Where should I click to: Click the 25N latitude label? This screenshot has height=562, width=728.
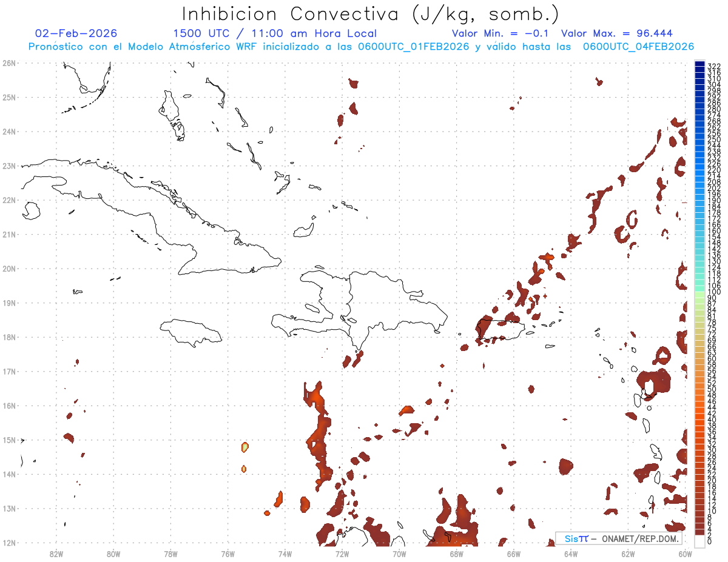point(8,97)
